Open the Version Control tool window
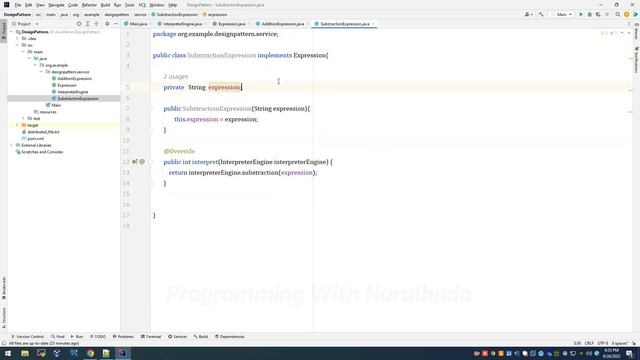Image resolution: width=640 pixels, height=360 pixels. (27, 337)
